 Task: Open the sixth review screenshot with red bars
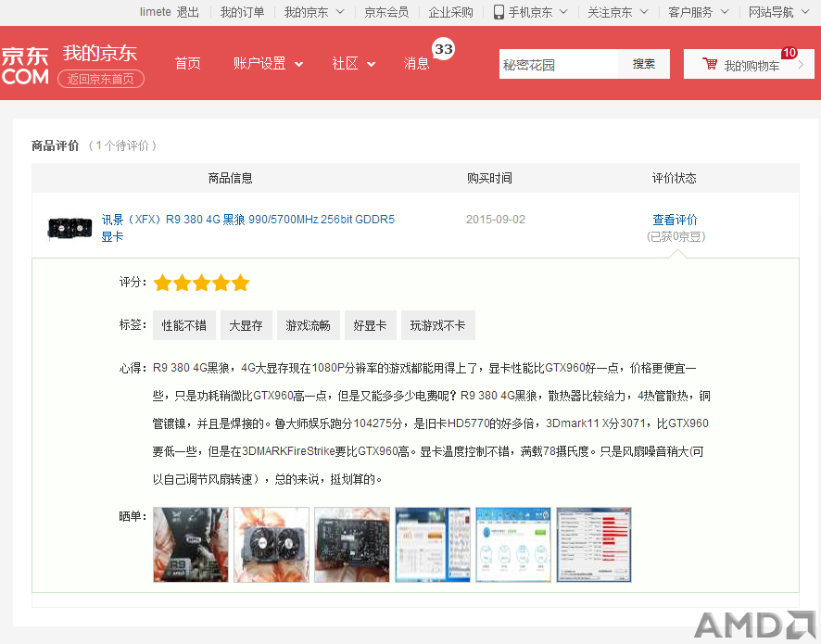click(x=594, y=545)
